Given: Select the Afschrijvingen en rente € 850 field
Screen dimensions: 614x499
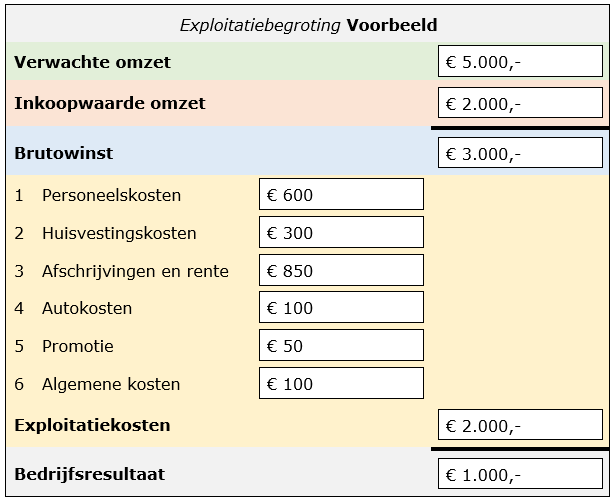Looking at the screenshot, I should 340,271.
